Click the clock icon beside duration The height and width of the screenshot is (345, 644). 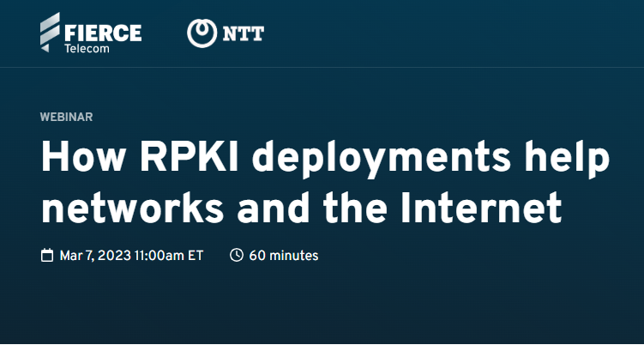click(237, 256)
